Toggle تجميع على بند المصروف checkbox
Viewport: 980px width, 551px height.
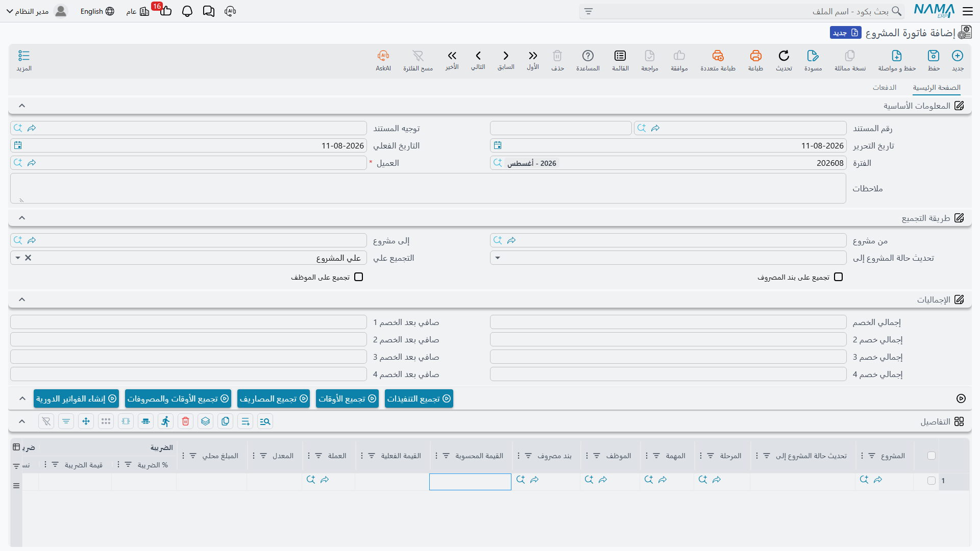(x=838, y=277)
